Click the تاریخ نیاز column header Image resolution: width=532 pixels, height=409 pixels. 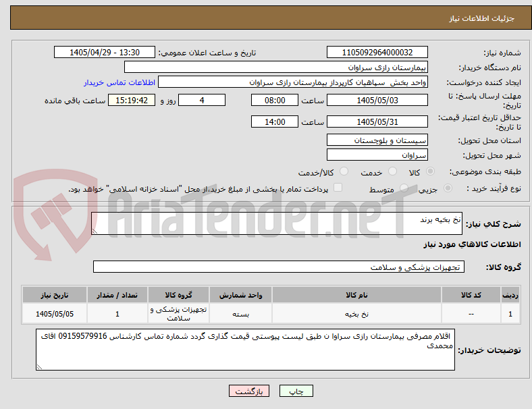[55, 295]
